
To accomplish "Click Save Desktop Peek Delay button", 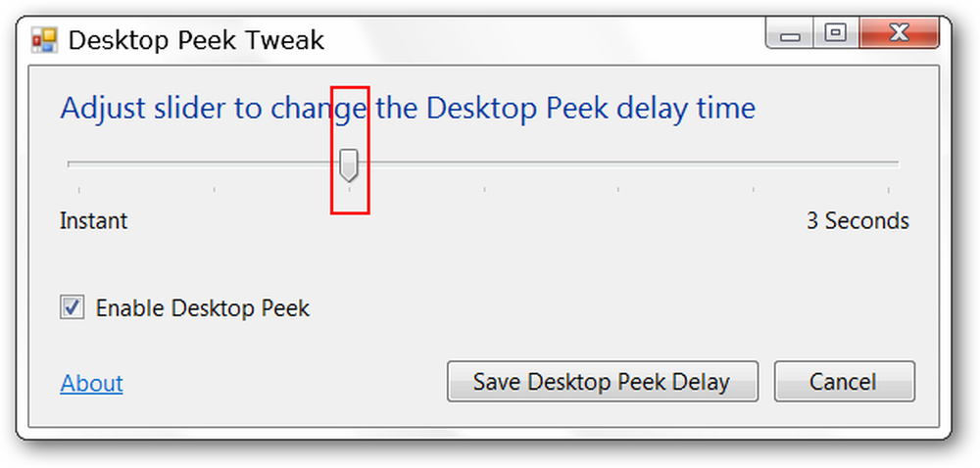I will [x=603, y=381].
